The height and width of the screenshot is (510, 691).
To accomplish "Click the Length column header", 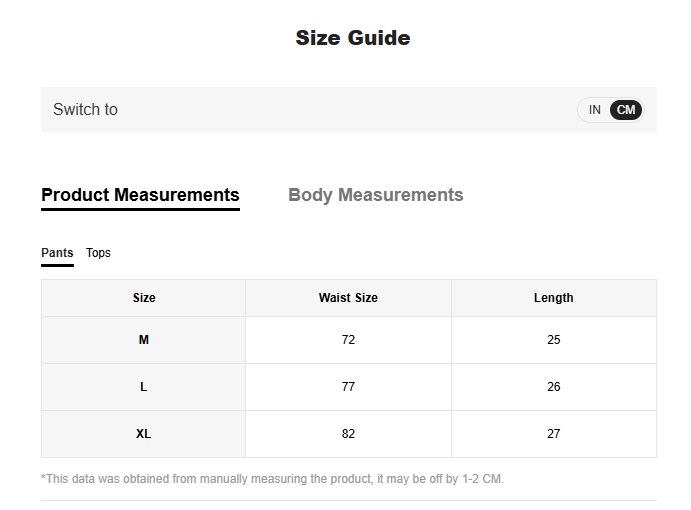I will coord(553,298).
